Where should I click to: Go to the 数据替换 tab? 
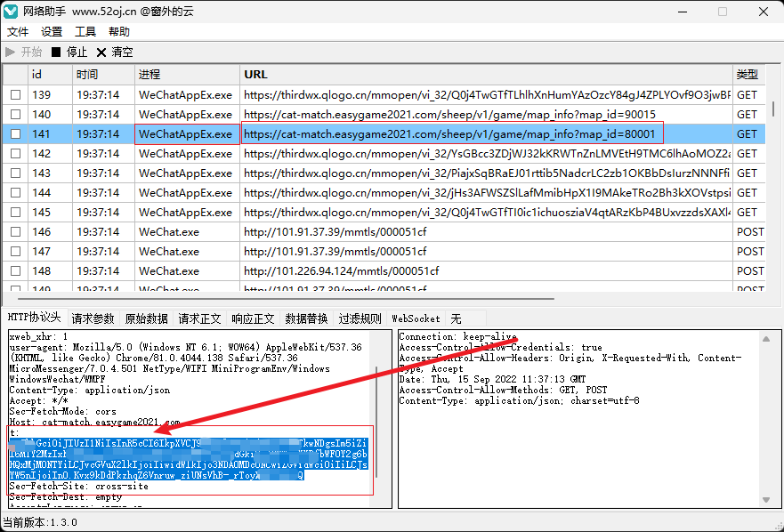306,318
